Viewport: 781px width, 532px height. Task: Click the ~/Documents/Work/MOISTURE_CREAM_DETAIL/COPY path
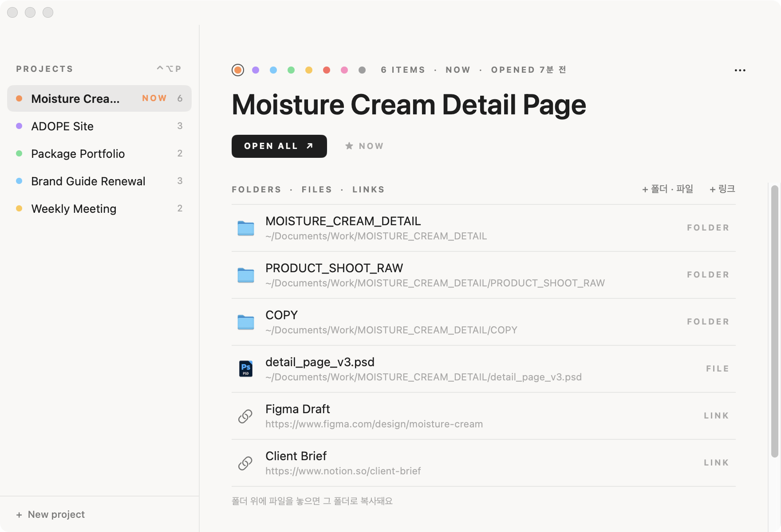[x=391, y=330]
